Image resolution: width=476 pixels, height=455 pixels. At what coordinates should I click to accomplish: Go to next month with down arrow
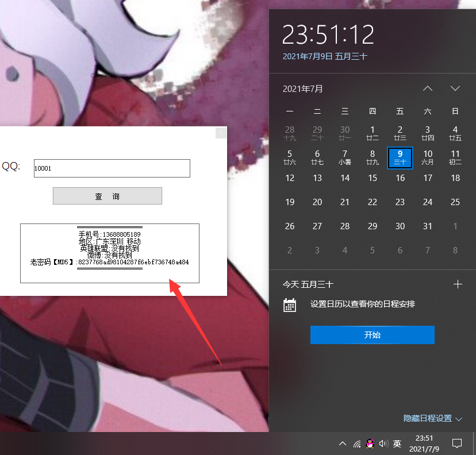click(455, 88)
